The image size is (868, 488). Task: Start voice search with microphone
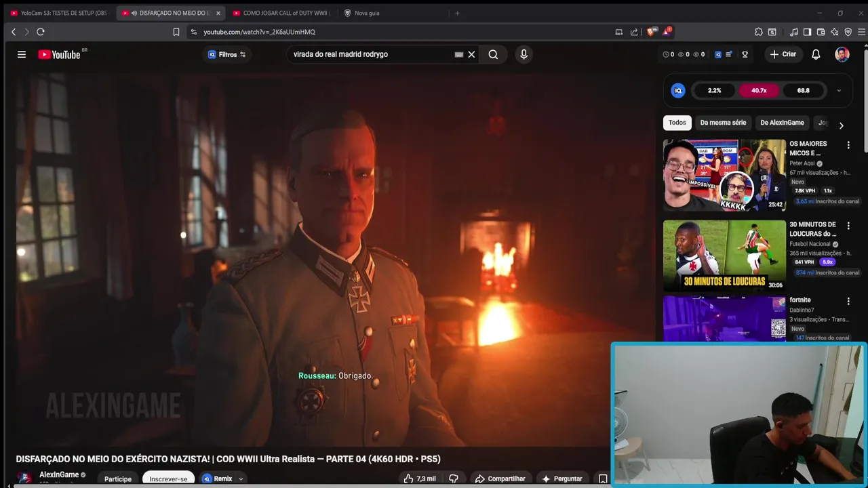click(x=524, y=54)
